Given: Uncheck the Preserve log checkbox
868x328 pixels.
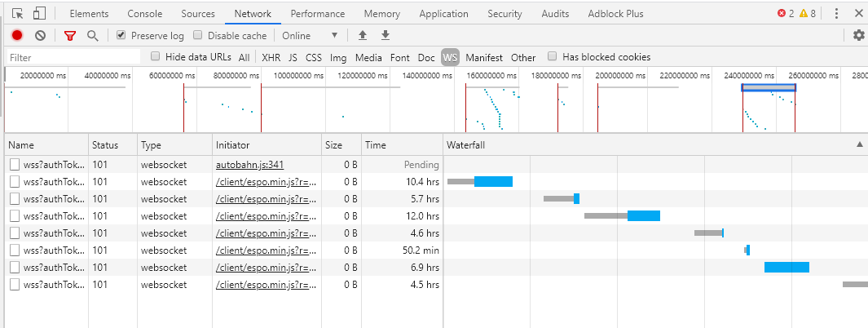Looking at the screenshot, I should pyautogui.click(x=121, y=36).
